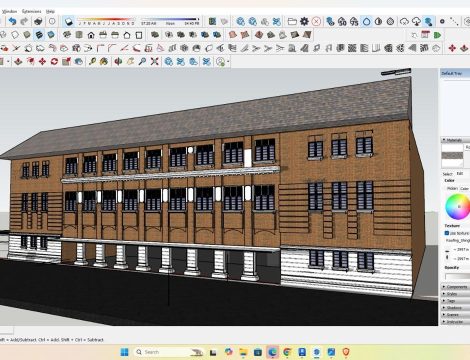The height and width of the screenshot is (360, 470).
Task: Click the Zoom Extents icon
Action: point(154,61)
